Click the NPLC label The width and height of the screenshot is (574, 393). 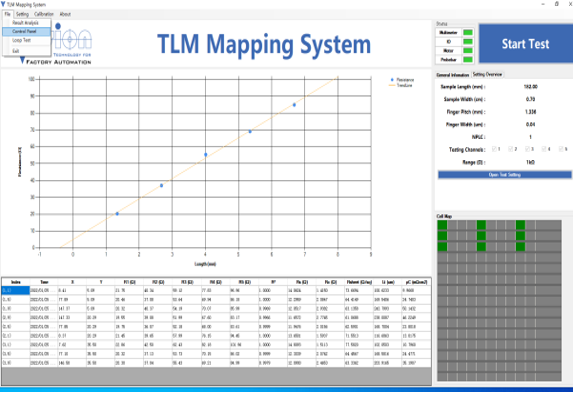point(478,137)
